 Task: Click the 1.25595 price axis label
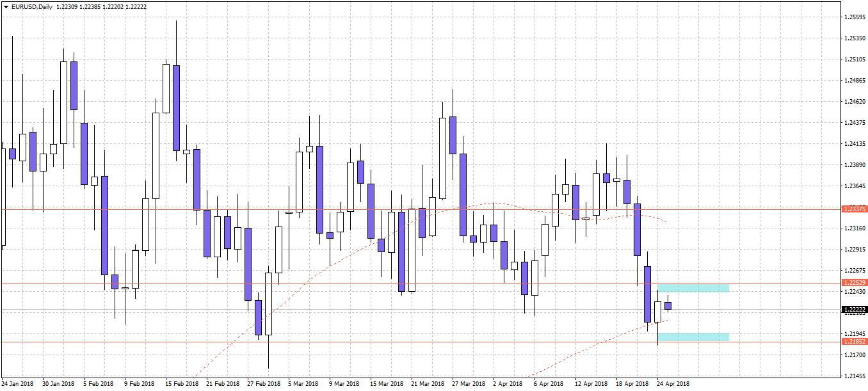[855, 17]
